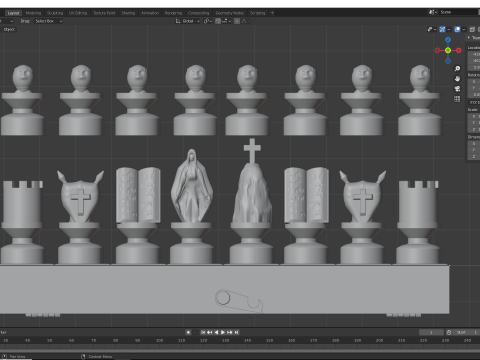This screenshot has height=360, width=480.
Task: Open the rotation mode XYZ Euler dropdown
Action: 474,102
